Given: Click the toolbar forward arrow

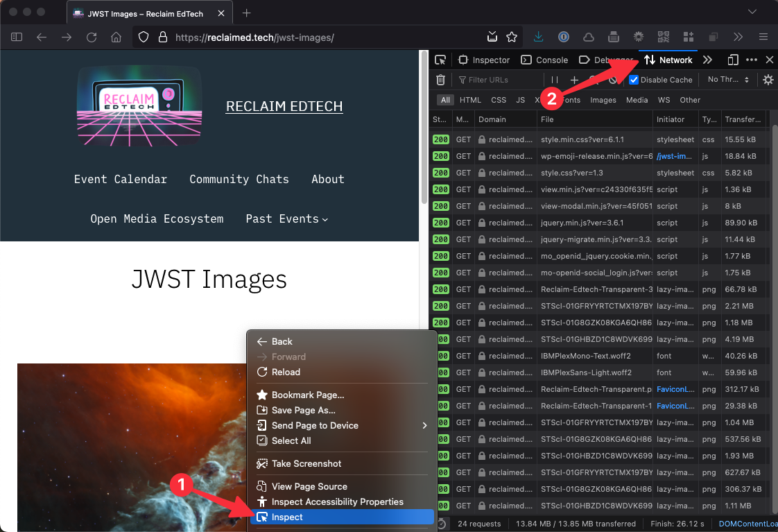Looking at the screenshot, I should [67, 37].
